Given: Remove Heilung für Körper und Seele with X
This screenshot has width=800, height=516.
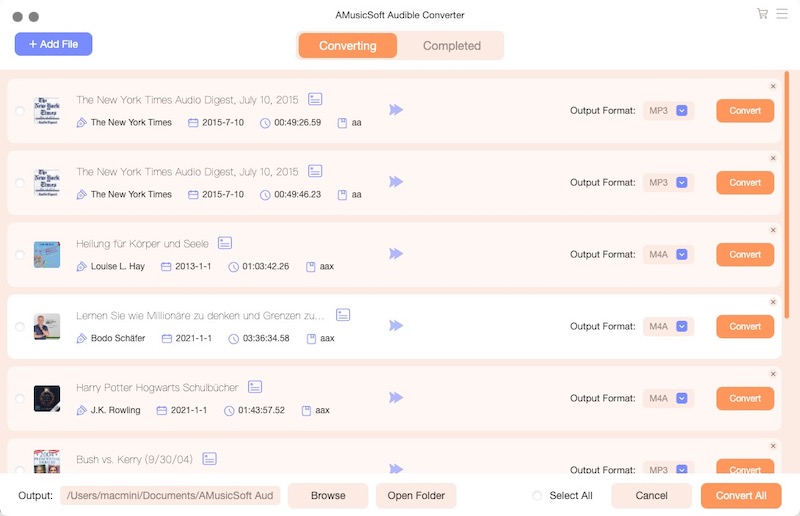Looking at the screenshot, I should click(773, 230).
